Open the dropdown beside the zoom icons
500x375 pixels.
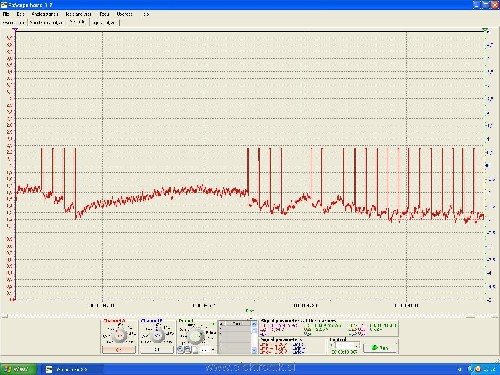pos(207,349)
